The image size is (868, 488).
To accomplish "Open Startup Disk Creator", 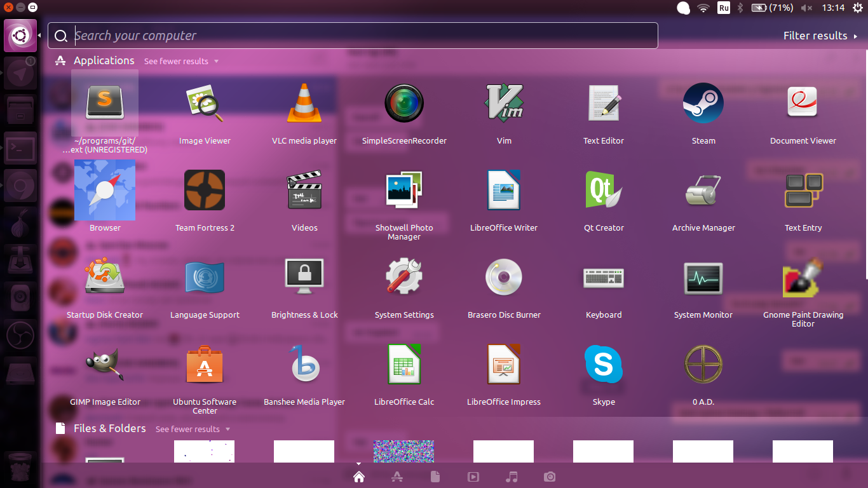I will 105,276.
